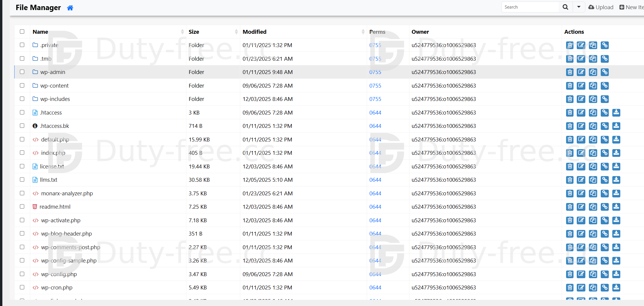Image resolution: width=644 pixels, height=306 pixels.
Task: Click the link icon for readme.html
Action: click(x=605, y=207)
